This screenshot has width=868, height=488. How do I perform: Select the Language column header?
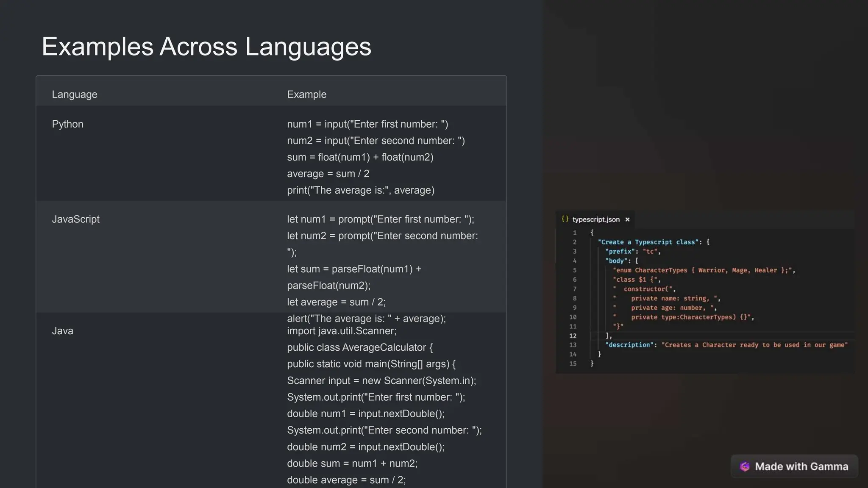pyautogui.click(x=75, y=94)
